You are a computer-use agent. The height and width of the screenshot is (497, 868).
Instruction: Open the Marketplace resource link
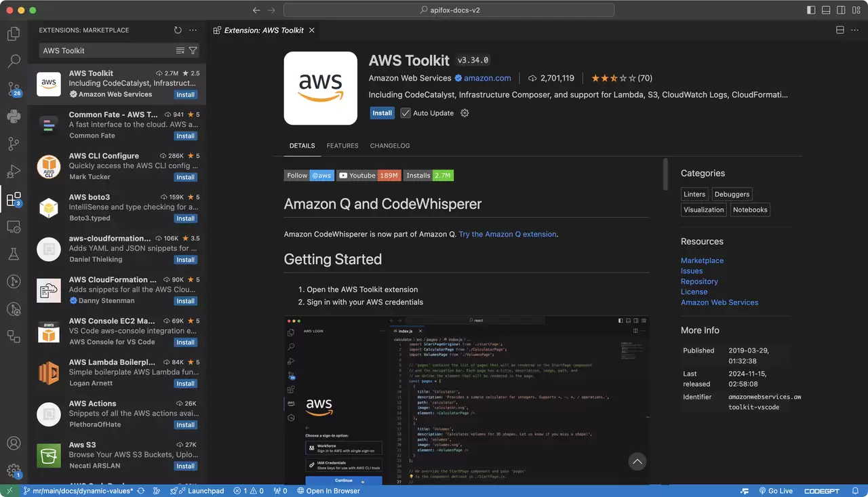point(702,260)
